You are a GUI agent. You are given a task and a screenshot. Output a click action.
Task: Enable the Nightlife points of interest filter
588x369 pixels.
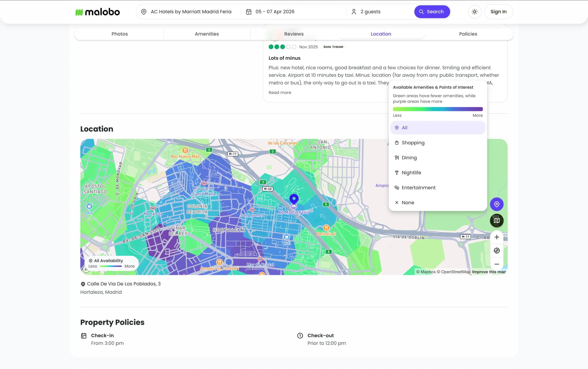pos(411,172)
